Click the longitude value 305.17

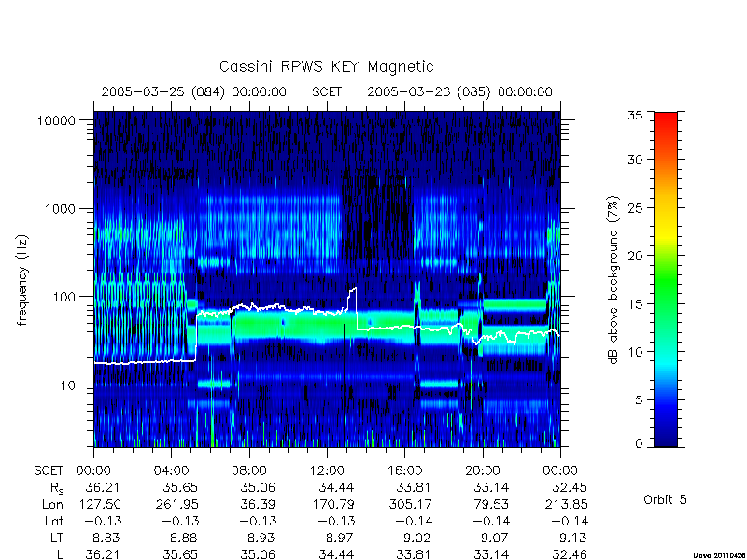click(x=412, y=504)
